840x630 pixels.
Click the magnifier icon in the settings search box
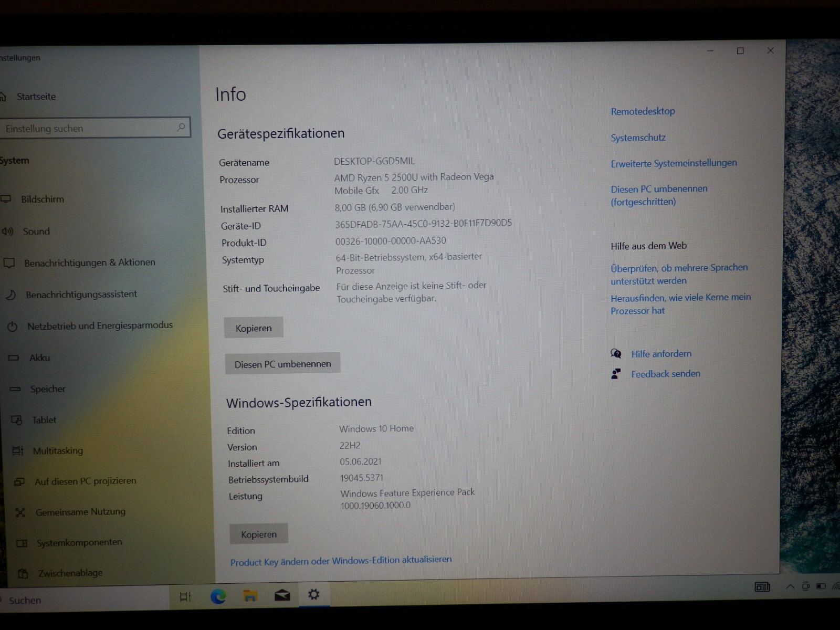pos(181,127)
